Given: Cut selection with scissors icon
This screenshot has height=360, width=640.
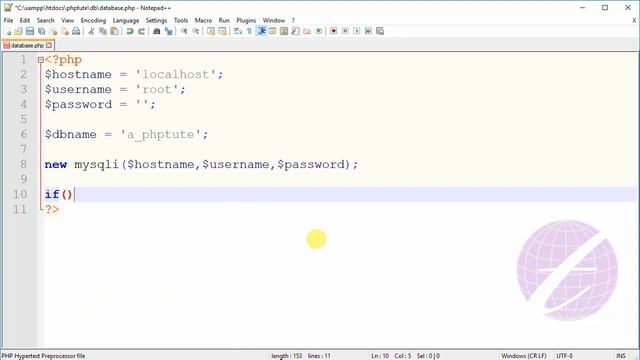Looking at the screenshot, I should pyautogui.click(x=91, y=31).
